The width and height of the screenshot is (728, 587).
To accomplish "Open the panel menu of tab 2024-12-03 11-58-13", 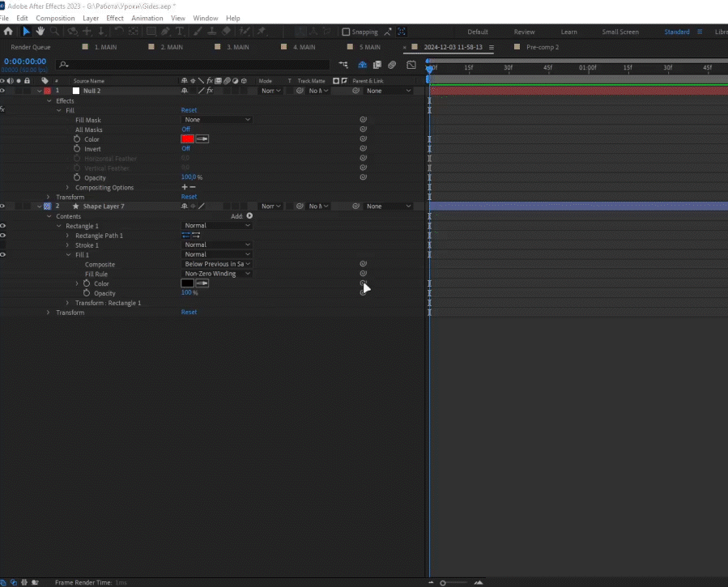I will [492, 47].
